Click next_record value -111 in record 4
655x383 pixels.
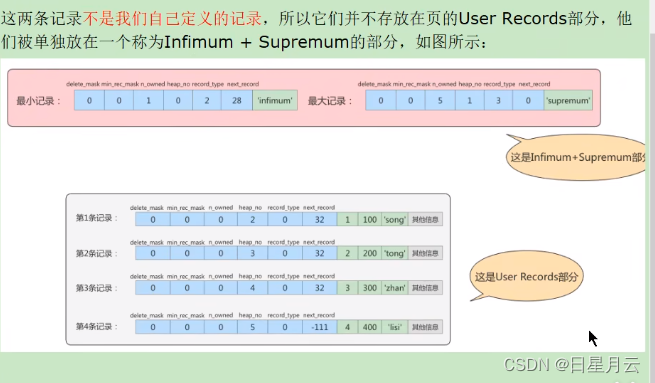(320, 327)
